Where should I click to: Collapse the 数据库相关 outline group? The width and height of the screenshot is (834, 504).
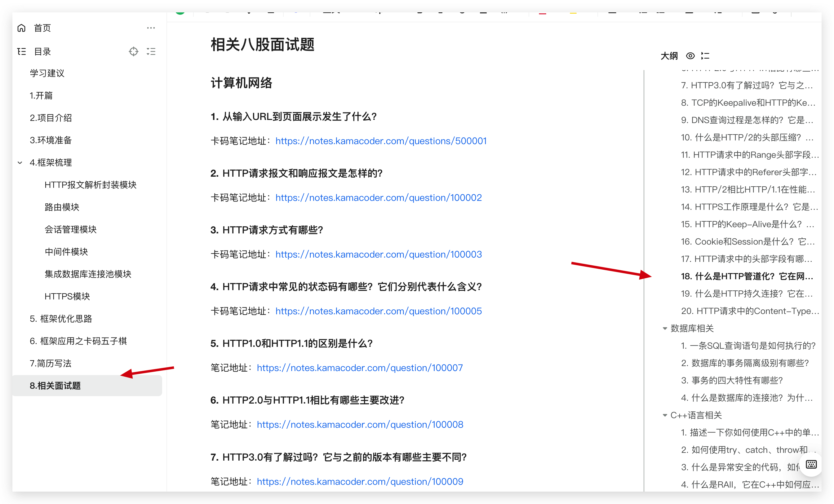click(x=664, y=328)
